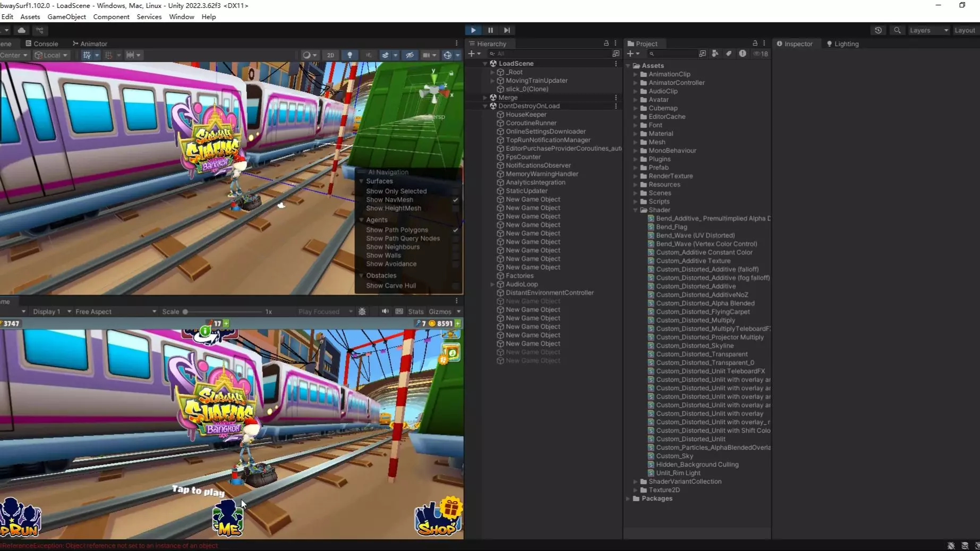This screenshot has height=551, width=980.
Task: Click the global search magnifier icon
Action: (x=897, y=30)
